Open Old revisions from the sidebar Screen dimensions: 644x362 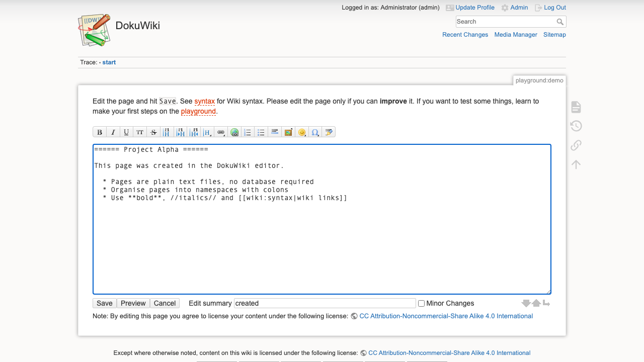(576, 126)
